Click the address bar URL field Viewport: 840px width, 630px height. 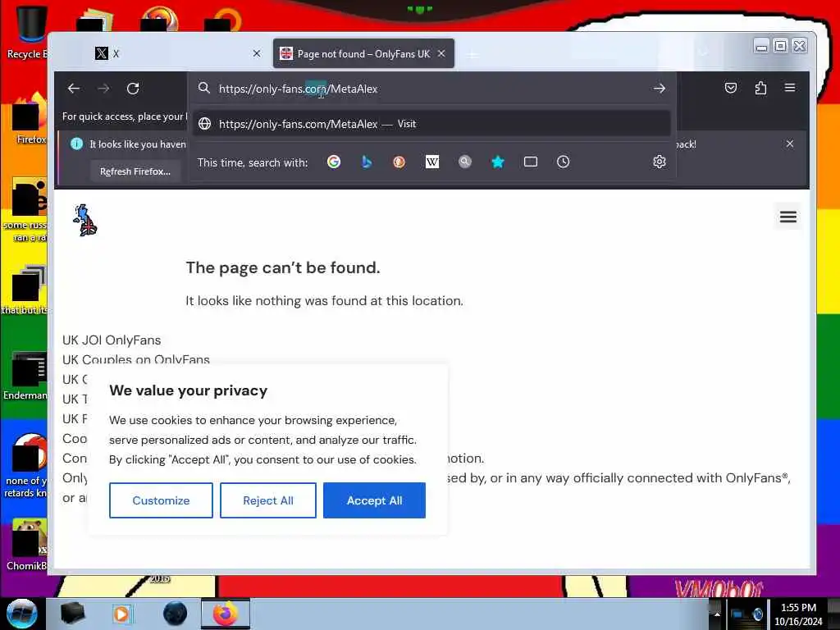[431, 89]
